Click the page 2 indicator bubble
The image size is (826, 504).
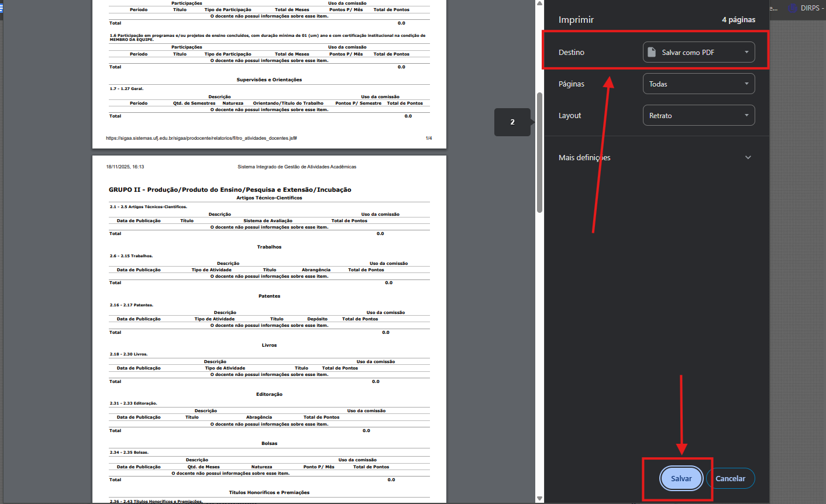[x=512, y=122]
